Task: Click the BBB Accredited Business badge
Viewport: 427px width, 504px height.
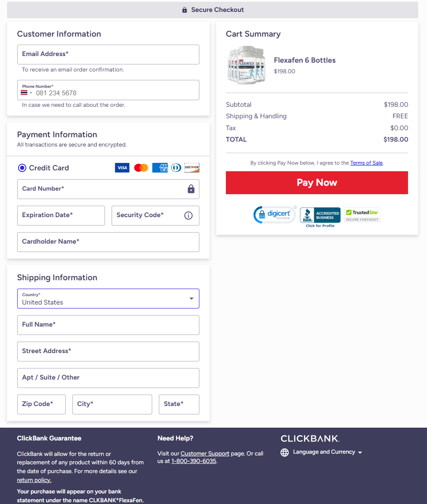Action: [320, 214]
